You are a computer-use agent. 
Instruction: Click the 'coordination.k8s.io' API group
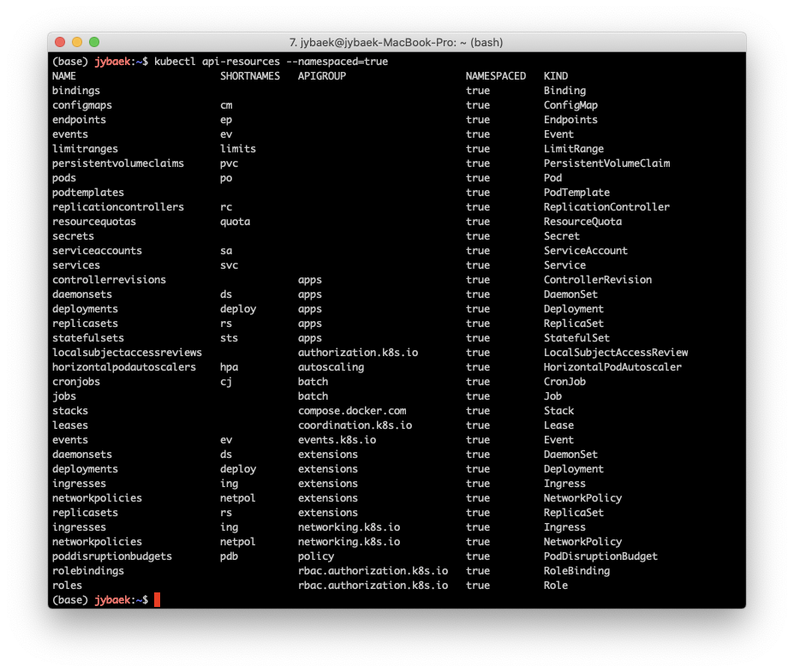pos(355,425)
